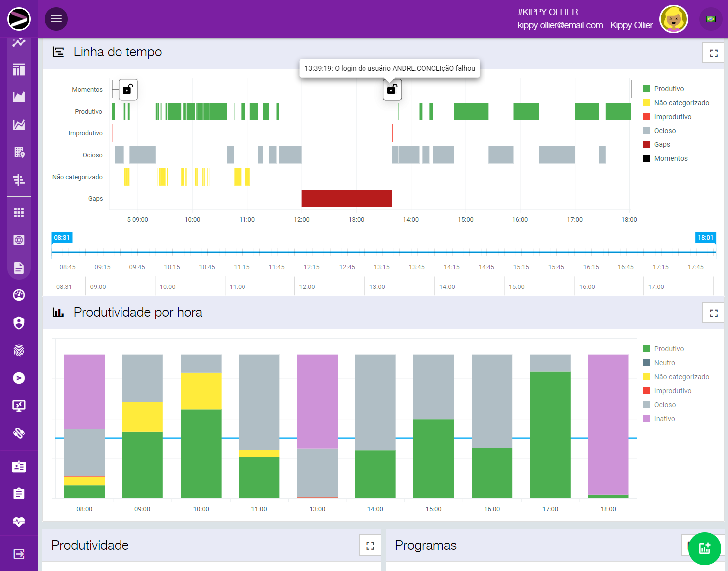Viewport: 728px width, 571px height.
Task: Open the shield user security icon
Action: pos(19,323)
